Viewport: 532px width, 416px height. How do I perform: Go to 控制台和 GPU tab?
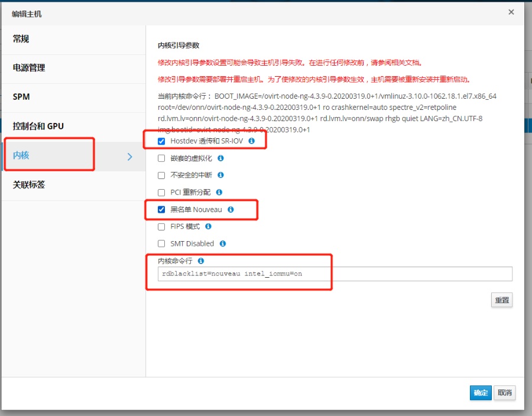coord(74,127)
